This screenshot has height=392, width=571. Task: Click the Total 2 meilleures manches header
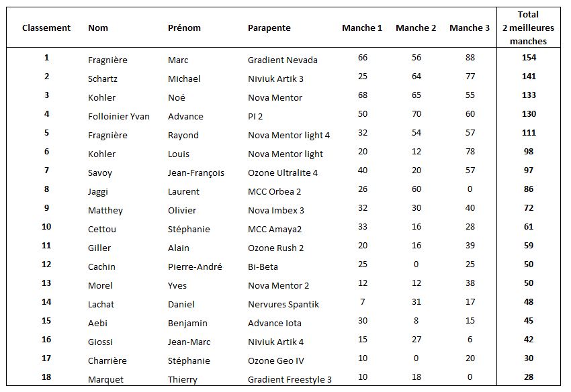[x=528, y=28]
